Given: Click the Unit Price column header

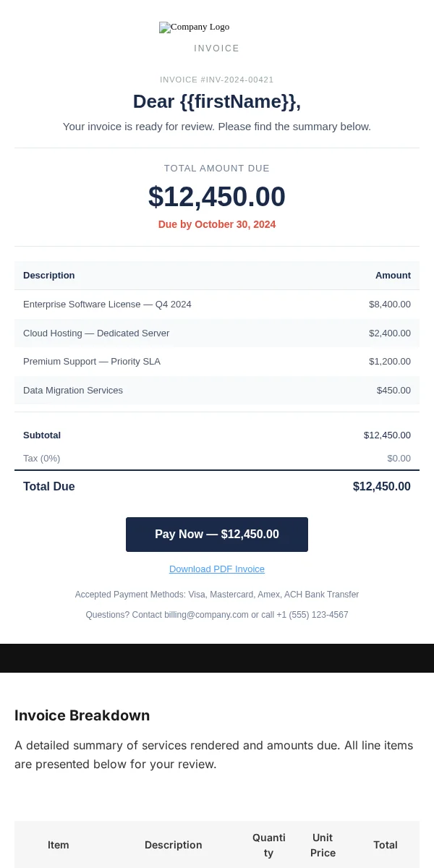Looking at the screenshot, I should (323, 845).
